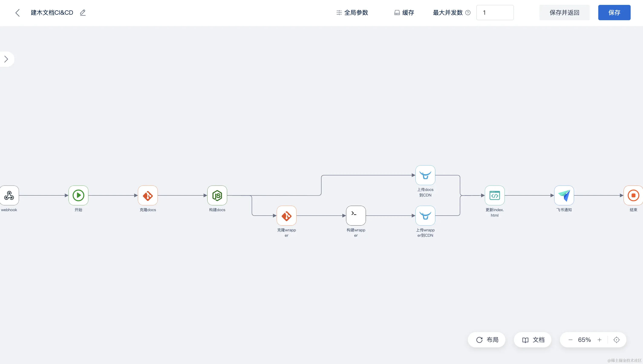Zoom in with the plus button
Image resolution: width=643 pixels, height=364 pixels.
599,340
